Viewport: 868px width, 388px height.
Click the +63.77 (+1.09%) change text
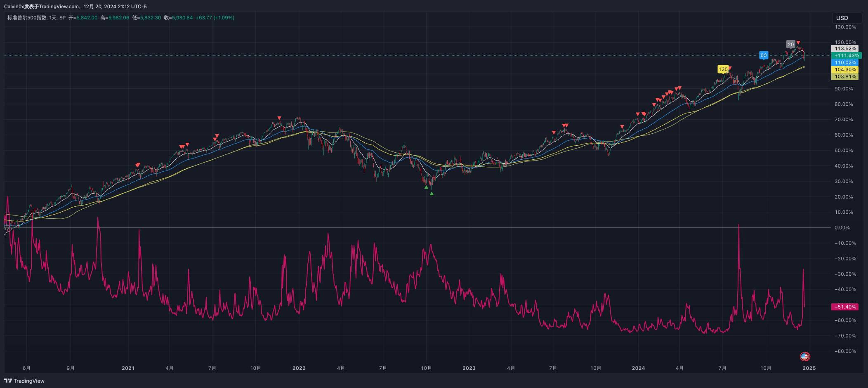215,18
